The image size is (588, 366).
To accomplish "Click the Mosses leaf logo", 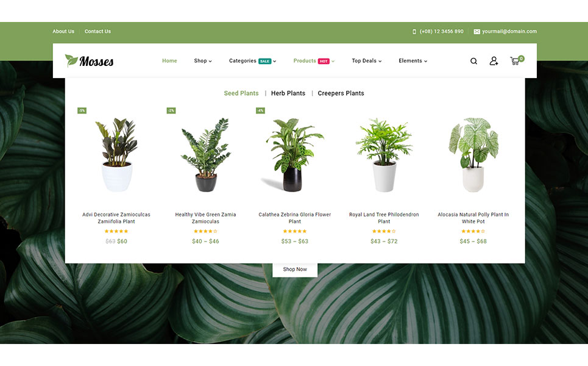I will (89, 61).
